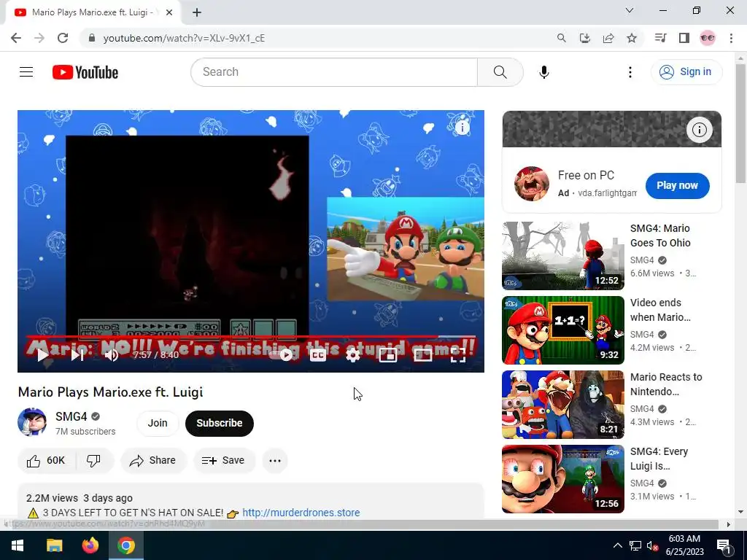Toggle Chrome side panel
This screenshot has height=560, width=747.
pyautogui.click(x=684, y=38)
